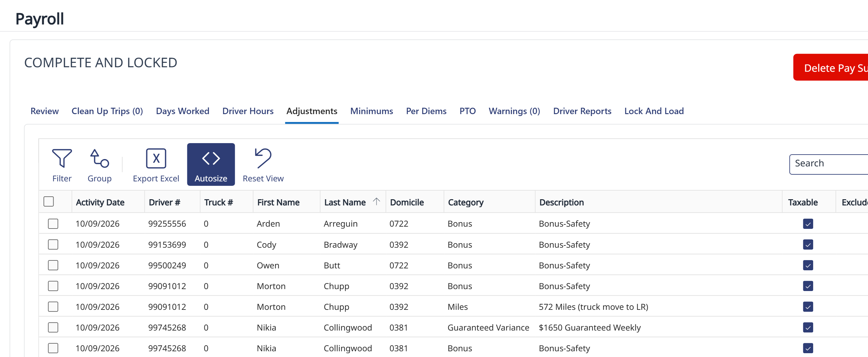This screenshot has width=868, height=357.
Task: Open the Filter tool
Action: [x=62, y=165]
